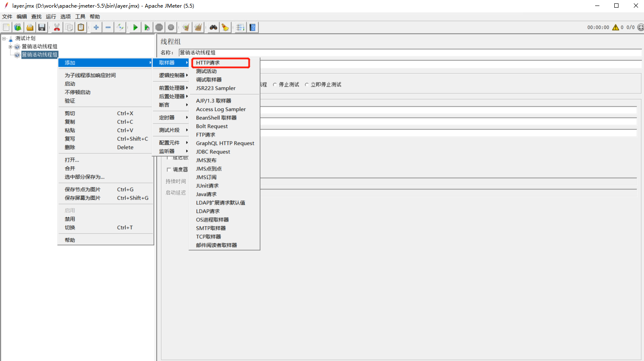Expand the 断言 submenu
The width and height of the screenshot is (644, 361).
tap(171, 105)
